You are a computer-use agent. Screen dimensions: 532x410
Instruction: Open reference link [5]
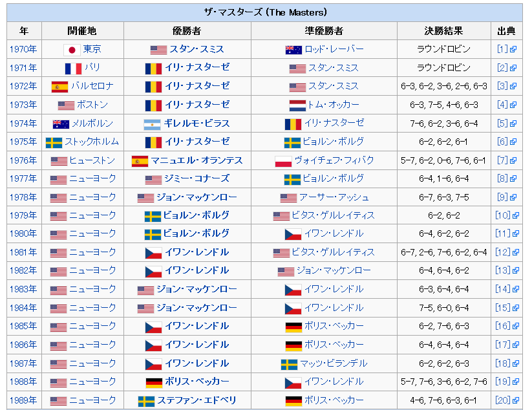click(502, 124)
